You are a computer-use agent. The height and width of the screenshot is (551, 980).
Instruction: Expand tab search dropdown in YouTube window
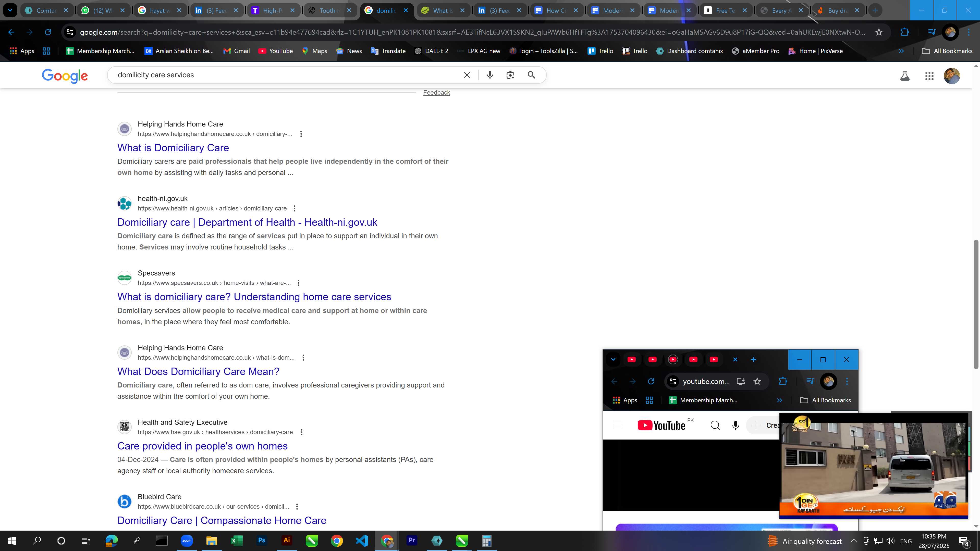tap(613, 360)
